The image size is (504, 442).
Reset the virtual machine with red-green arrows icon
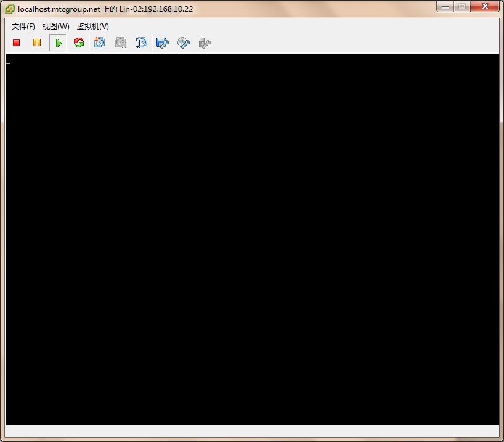[79, 43]
